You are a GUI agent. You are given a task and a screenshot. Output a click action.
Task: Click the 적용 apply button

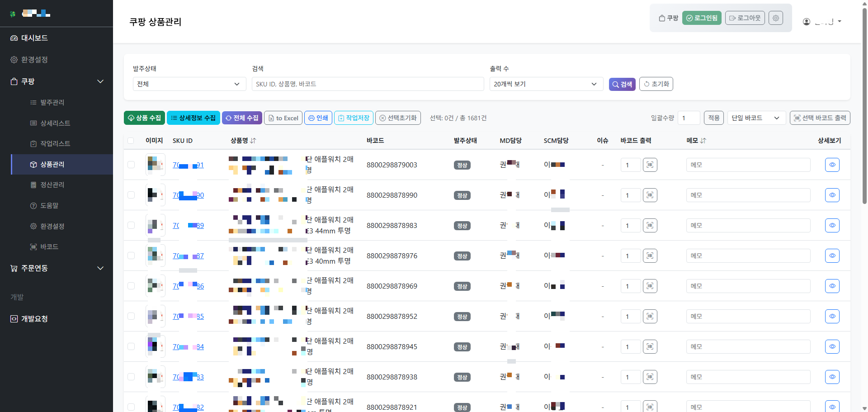[714, 118]
